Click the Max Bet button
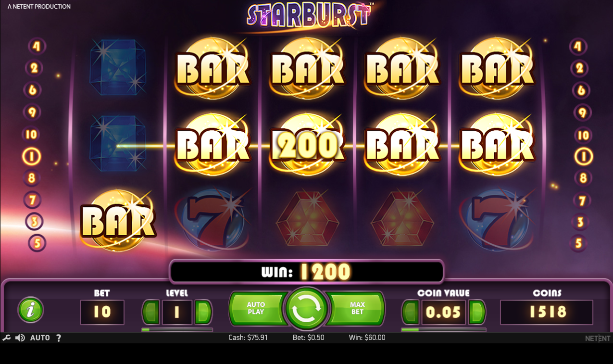The image size is (613, 364). pyautogui.click(x=356, y=308)
